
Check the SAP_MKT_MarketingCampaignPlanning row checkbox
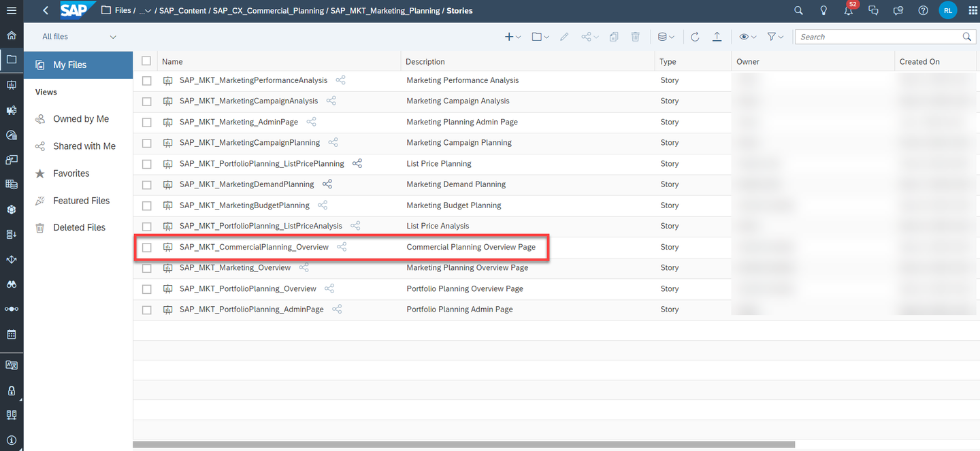(146, 143)
